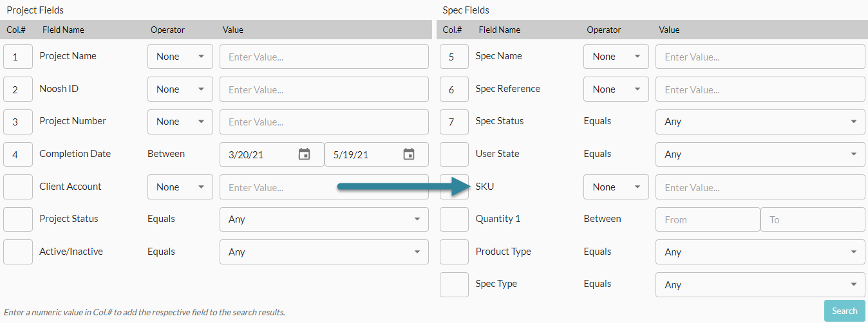Expand Active/Inactive value dropdown

[324, 252]
